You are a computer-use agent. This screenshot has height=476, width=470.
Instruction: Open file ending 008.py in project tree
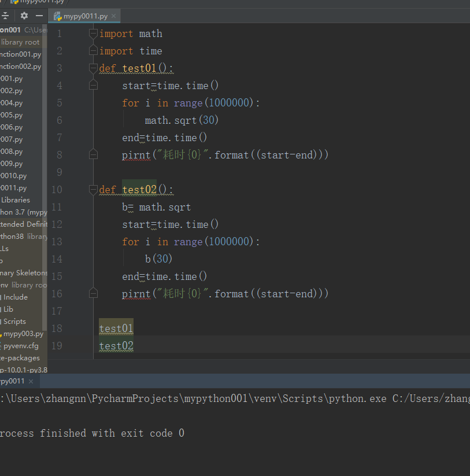tap(12, 152)
